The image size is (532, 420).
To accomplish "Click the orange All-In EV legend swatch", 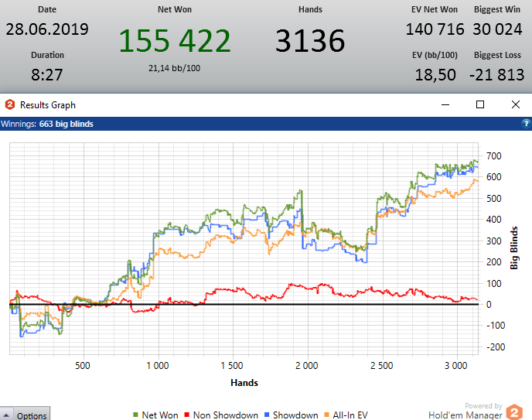I will tap(327, 415).
